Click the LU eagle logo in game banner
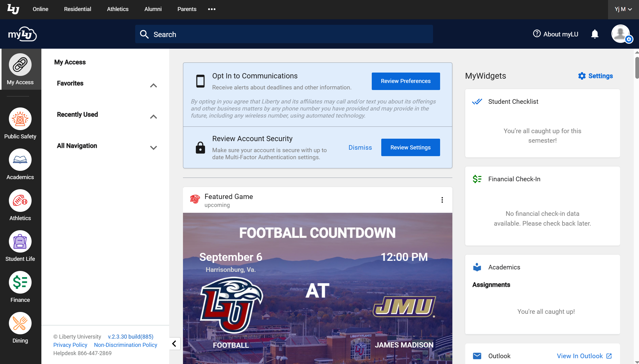Viewport: 639px width, 364px height. pos(231,305)
